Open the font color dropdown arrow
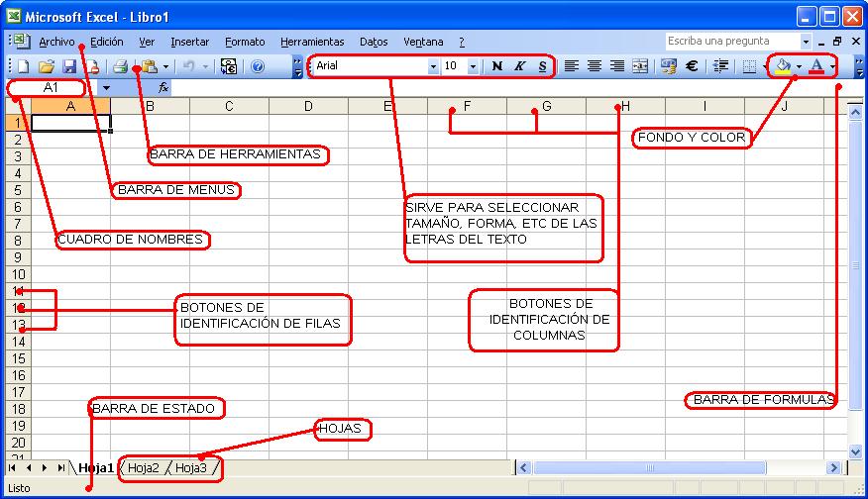The width and height of the screenshot is (868, 499). pyautogui.click(x=832, y=66)
